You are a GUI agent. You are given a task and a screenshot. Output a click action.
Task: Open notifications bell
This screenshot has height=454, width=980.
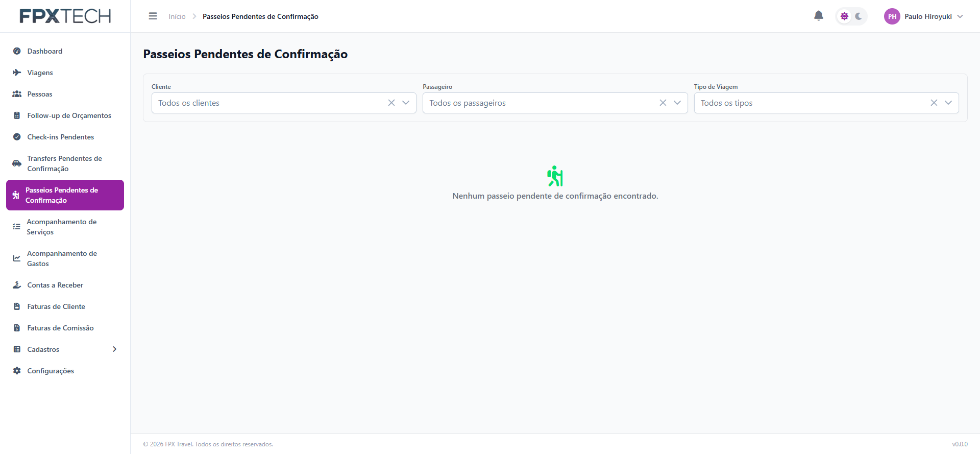819,16
